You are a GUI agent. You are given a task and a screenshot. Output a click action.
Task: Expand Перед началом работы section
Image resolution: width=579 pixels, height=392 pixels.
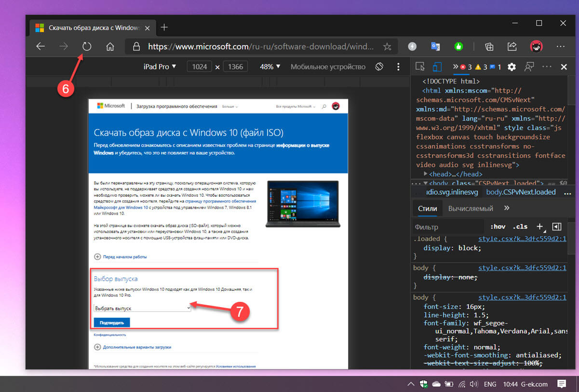click(121, 257)
